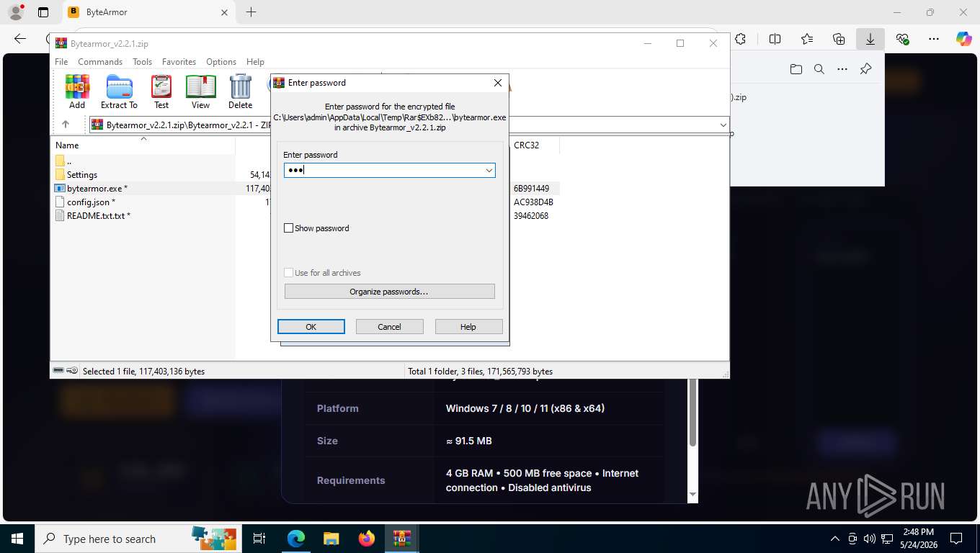Click the Extract To toolbar icon
This screenshot has height=553, width=980.
pos(119,91)
